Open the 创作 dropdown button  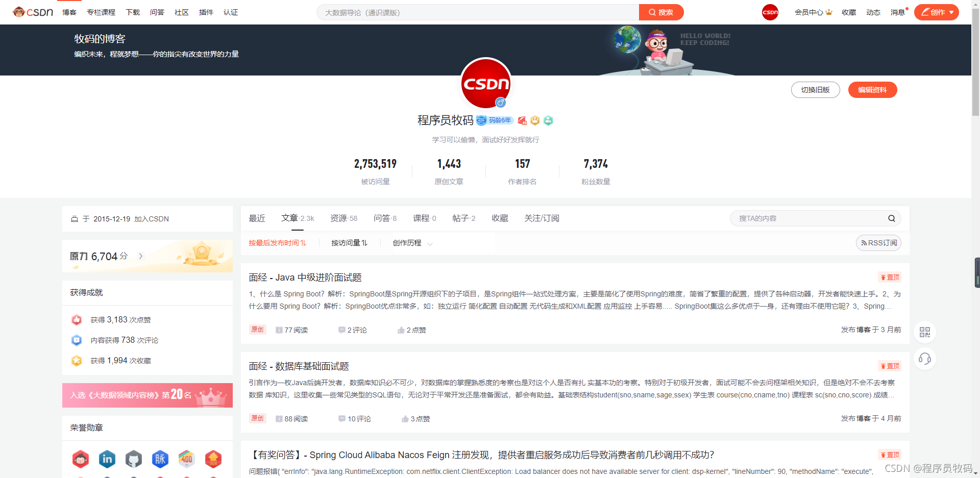937,12
